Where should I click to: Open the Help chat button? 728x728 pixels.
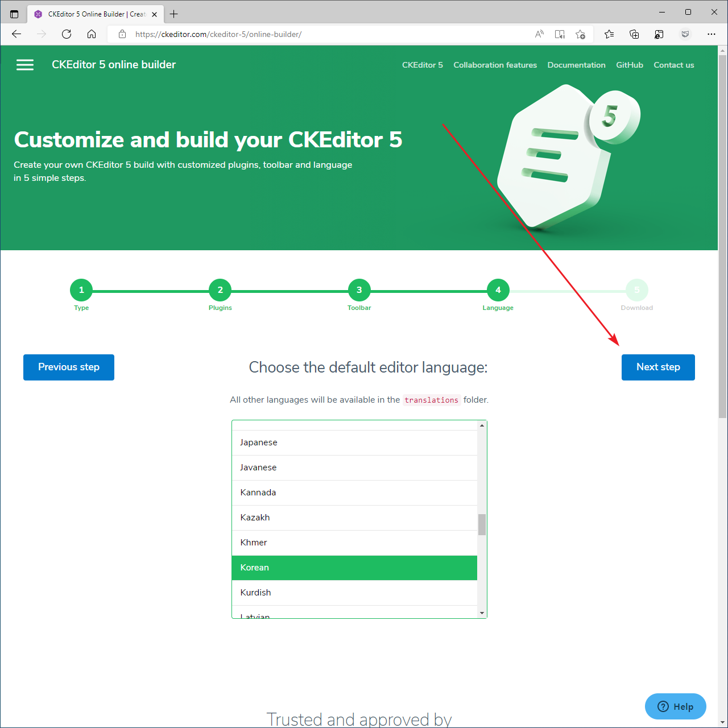point(676,706)
